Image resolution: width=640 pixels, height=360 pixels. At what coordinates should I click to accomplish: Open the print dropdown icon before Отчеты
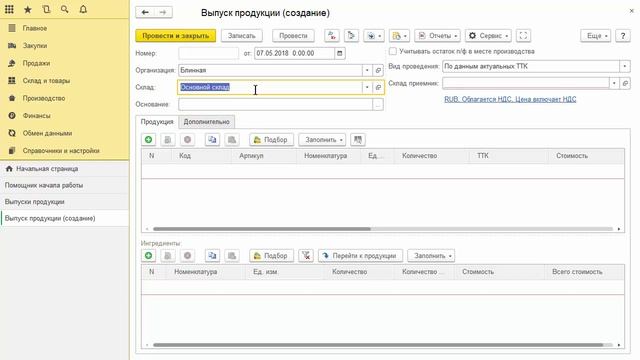coord(399,36)
